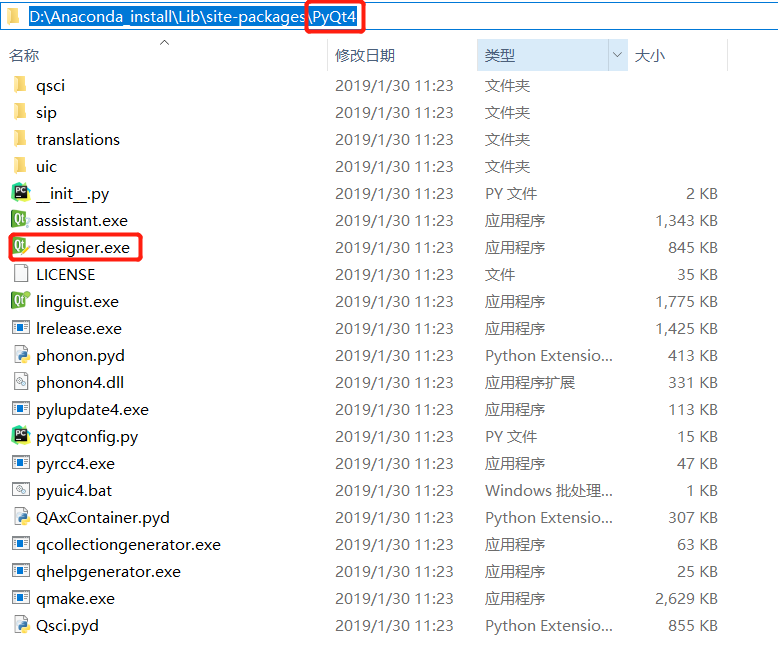Click the Qsci.pyd Python icon
This screenshot has width=778, height=656.
21,624
